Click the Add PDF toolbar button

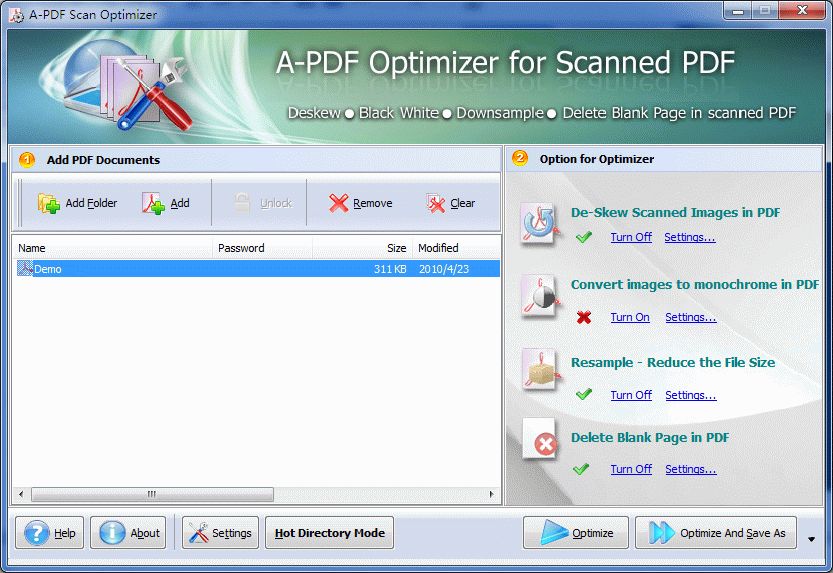(166, 203)
